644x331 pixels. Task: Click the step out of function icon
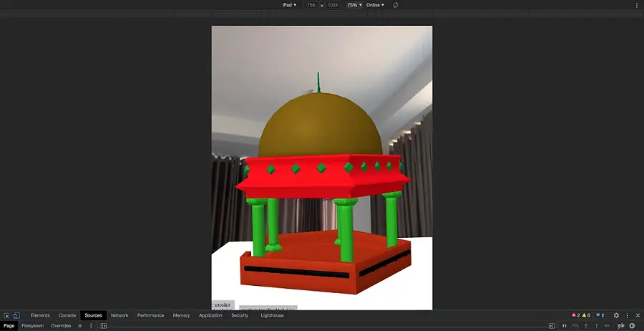[x=597, y=326]
